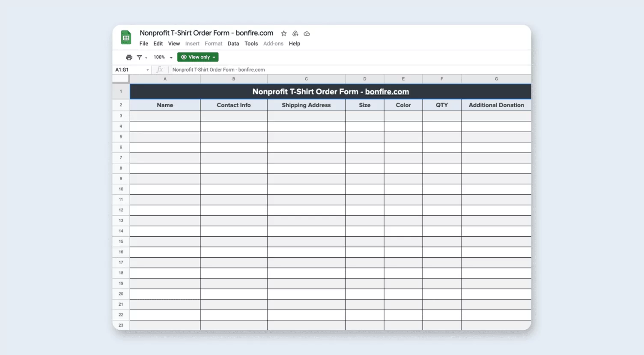The image size is (644, 355).
Task: Open the Data menu
Action: [233, 44]
